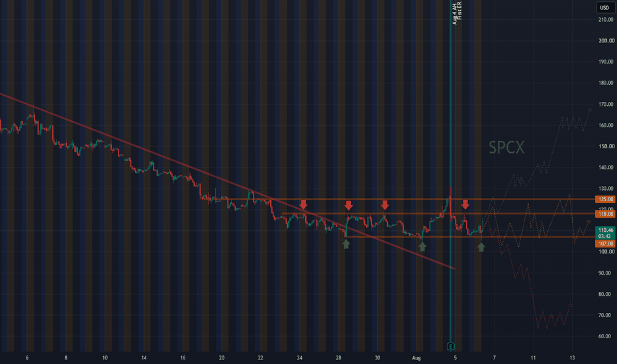Click the date label 6 on time axis

click(x=27, y=357)
